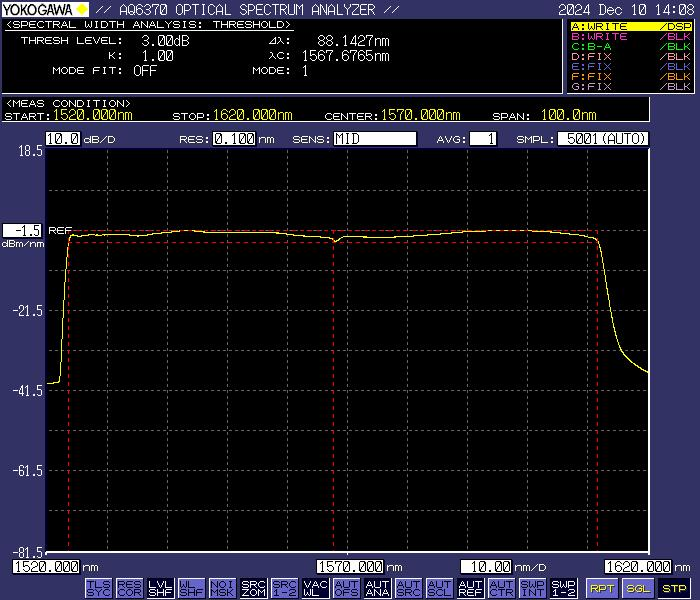Click the STOP 1620.000nm measurement condition
This screenshot has height=600, width=700.
coord(232,116)
